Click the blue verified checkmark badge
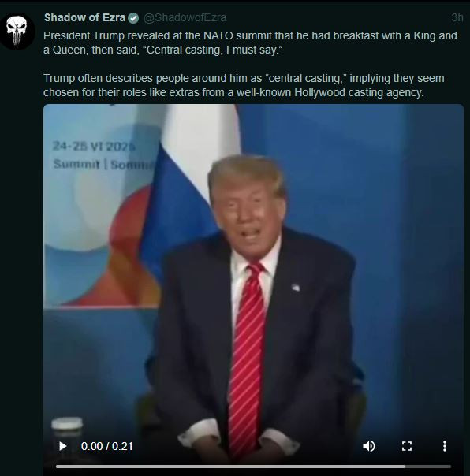This screenshot has height=476, width=470. coord(133,18)
